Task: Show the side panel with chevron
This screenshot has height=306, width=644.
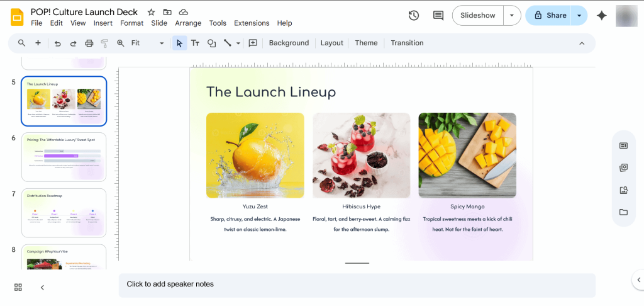Action: click(x=638, y=280)
